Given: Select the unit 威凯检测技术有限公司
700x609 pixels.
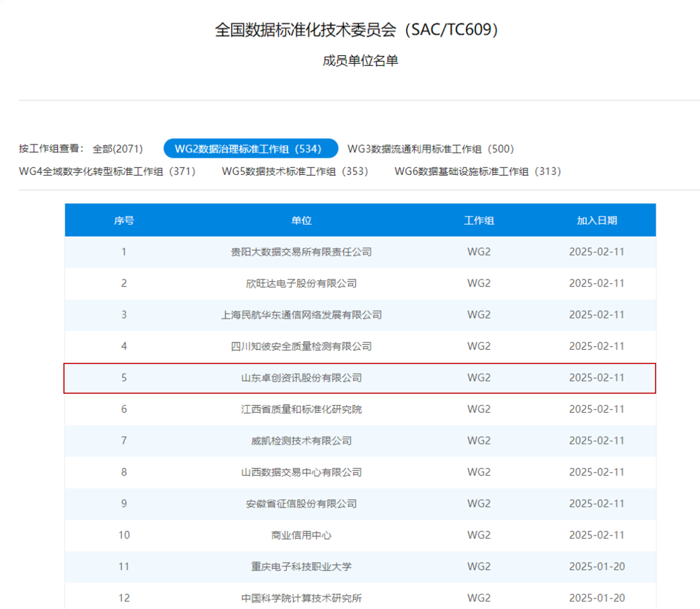Looking at the screenshot, I should 301,441.
